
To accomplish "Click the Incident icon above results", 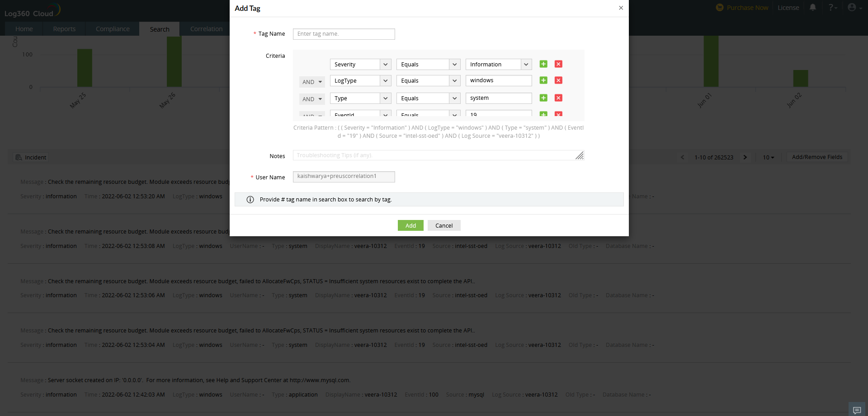I will [x=19, y=157].
